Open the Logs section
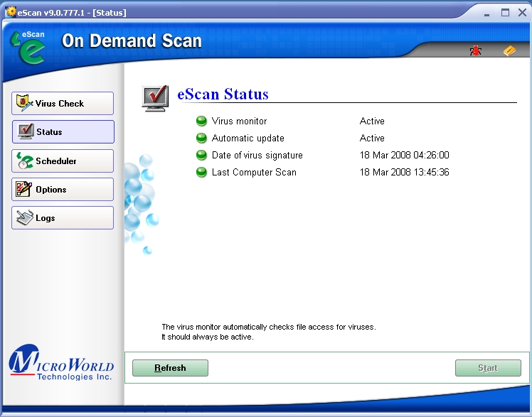The image size is (532, 417). pos(63,218)
